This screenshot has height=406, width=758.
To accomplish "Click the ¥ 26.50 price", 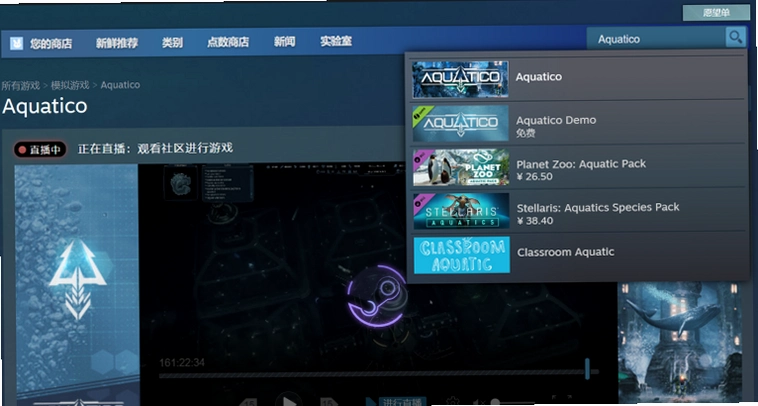I will (x=534, y=176).
